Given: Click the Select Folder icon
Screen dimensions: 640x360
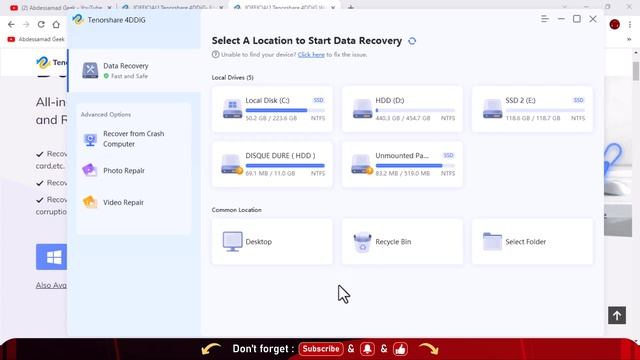Looking at the screenshot, I should point(492,241).
